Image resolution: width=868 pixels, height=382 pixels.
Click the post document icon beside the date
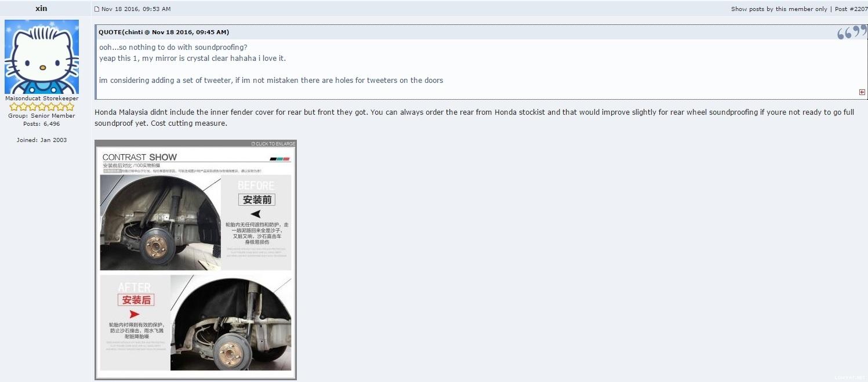[97, 9]
